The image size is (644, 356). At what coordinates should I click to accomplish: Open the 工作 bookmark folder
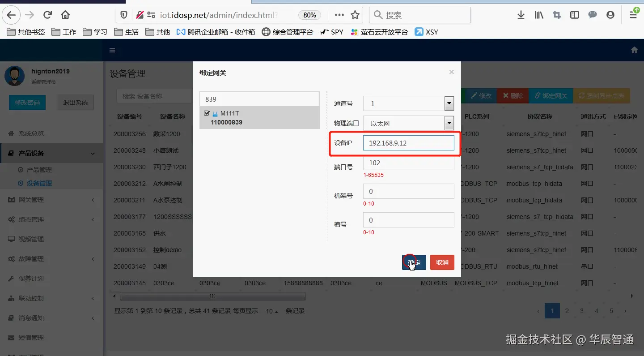[64, 32]
